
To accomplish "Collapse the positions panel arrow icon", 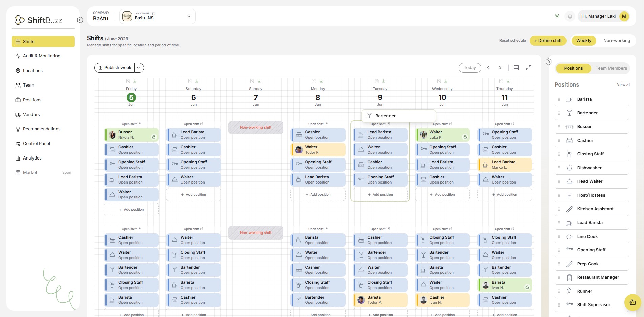I will (549, 62).
